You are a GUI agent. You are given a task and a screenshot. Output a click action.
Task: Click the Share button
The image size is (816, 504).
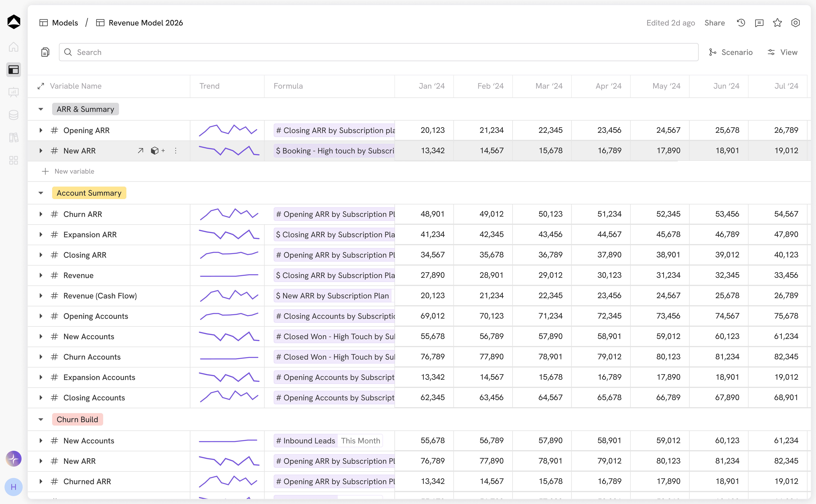point(714,23)
